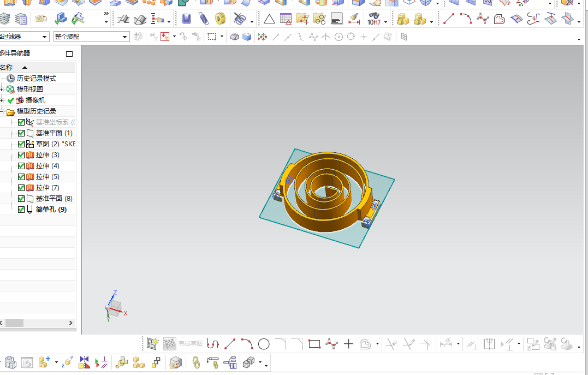Select the triangle symbol tool
588x375 pixels.
point(269,19)
